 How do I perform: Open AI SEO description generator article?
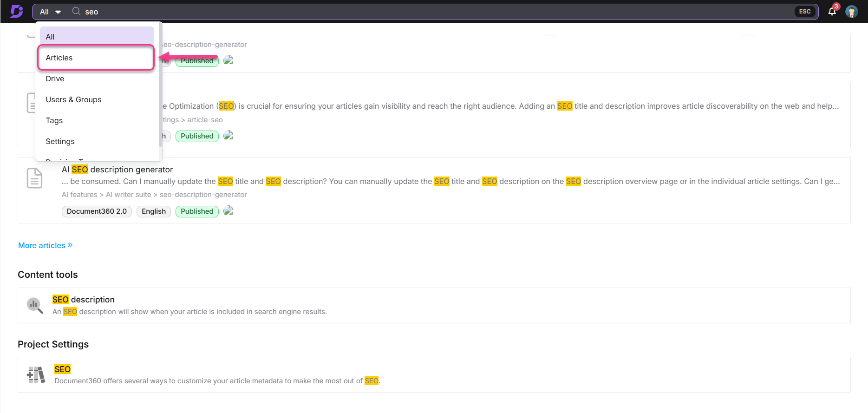tap(117, 170)
